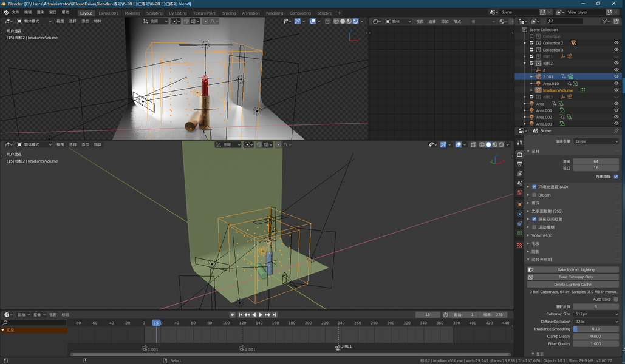The height and width of the screenshot is (364, 625).
Task: Hide Collection 3 using its eye icon
Action: coord(616,50)
